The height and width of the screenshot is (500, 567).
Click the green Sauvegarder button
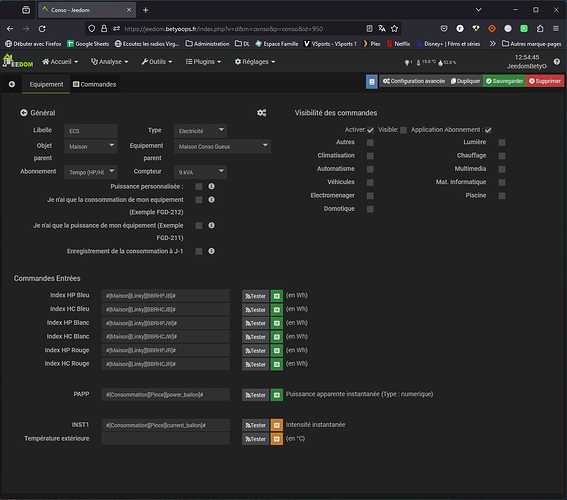click(504, 81)
